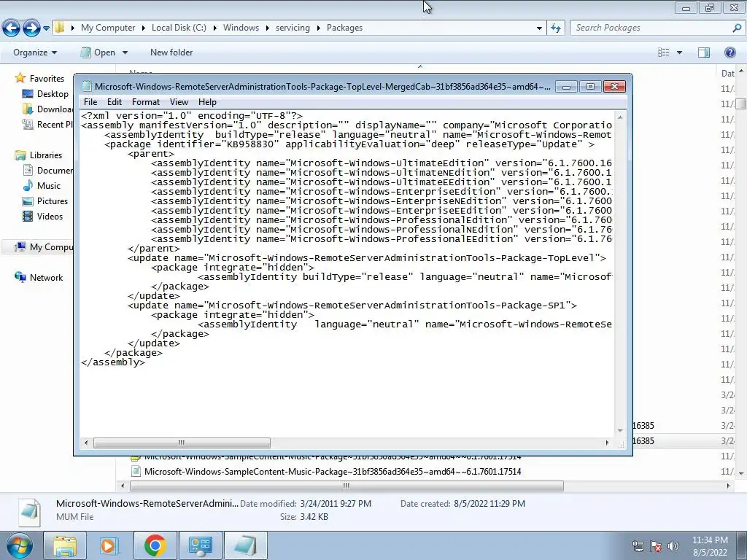Screen dimensions: 747x560
Task: Click the Explorer file list horizontal scrollbar
Action: tap(347, 486)
